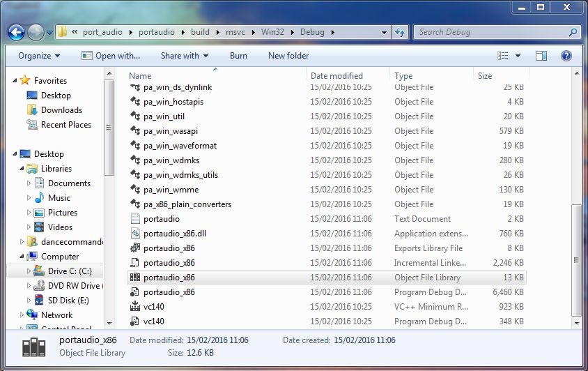
Task: Select pa_win_wdmks_utils file name
Action: (x=180, y=175)
